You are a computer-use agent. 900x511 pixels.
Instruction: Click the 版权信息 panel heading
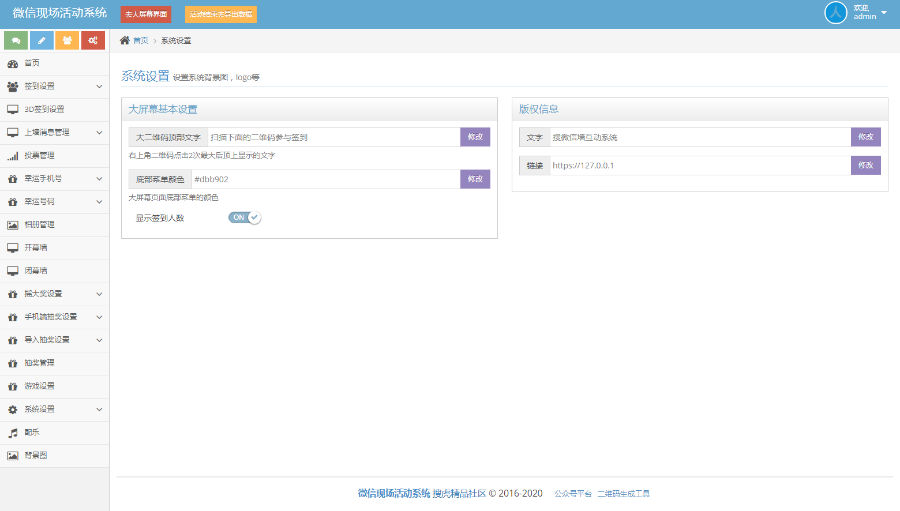coord(538,109)
